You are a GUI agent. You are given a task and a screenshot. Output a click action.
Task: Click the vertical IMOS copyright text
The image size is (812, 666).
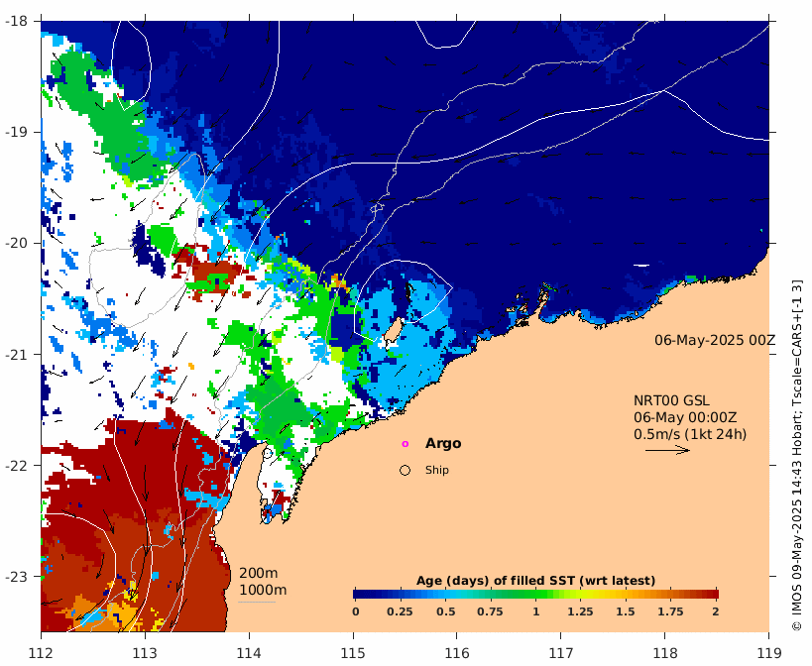pyautogui.click(x=797, y=455)
